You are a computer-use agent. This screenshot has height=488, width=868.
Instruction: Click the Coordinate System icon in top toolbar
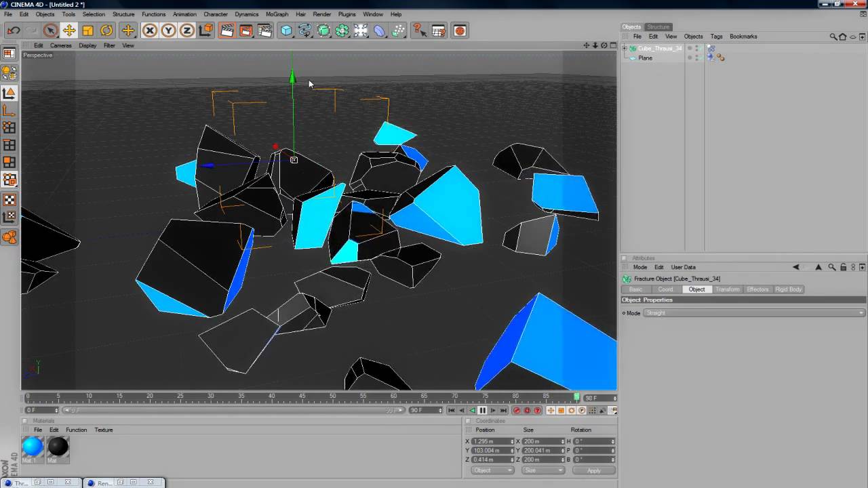pyautogui.click(x=206, y=30)
